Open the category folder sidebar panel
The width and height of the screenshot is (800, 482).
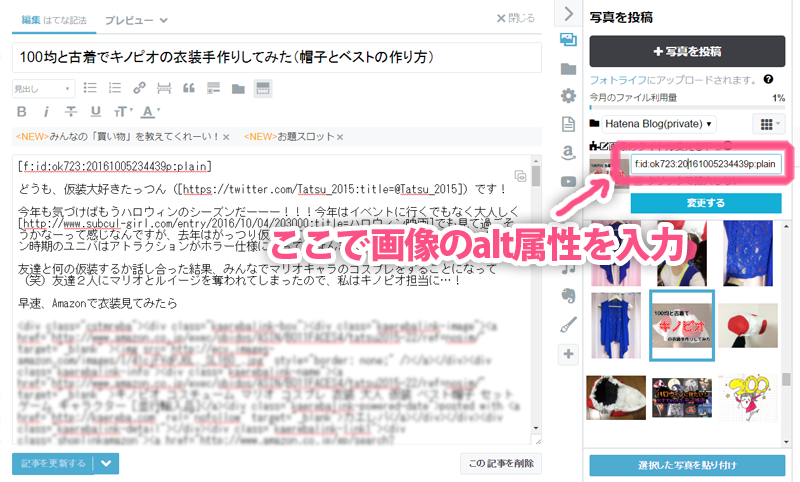[568, 69]
